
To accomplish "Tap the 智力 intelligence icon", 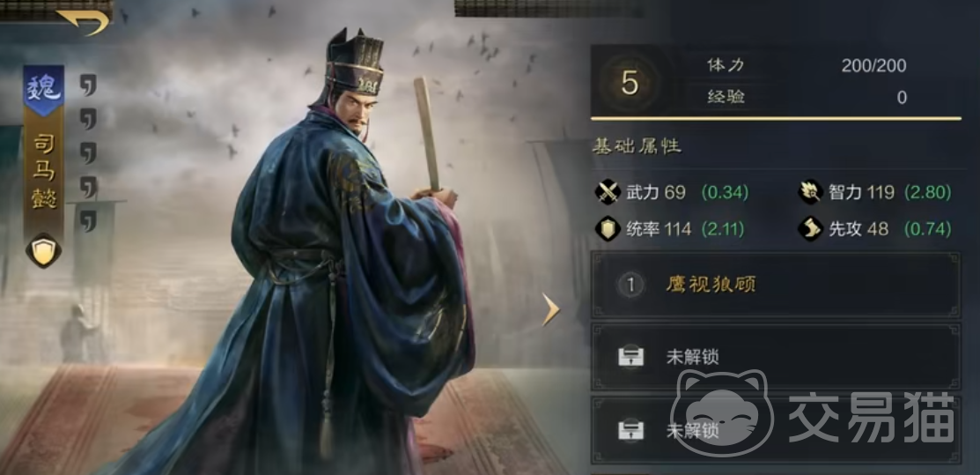I will tap(810, 192).
